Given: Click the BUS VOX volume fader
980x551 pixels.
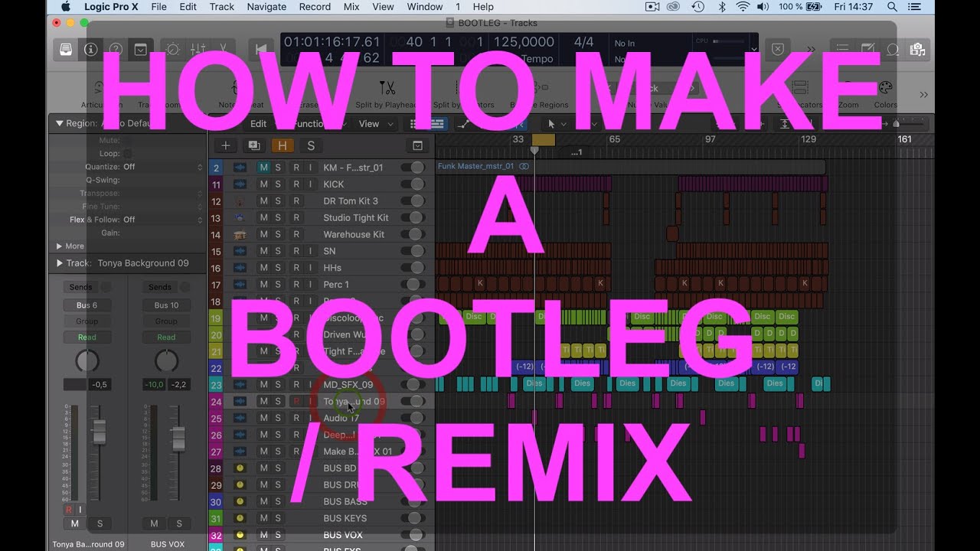Looking at the screenshot, I should [178, 439].
